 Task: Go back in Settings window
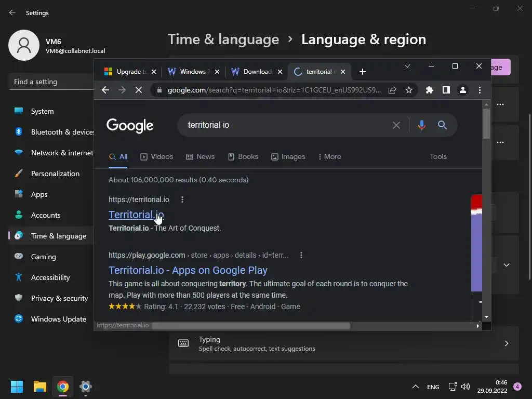tap(12, 12)
